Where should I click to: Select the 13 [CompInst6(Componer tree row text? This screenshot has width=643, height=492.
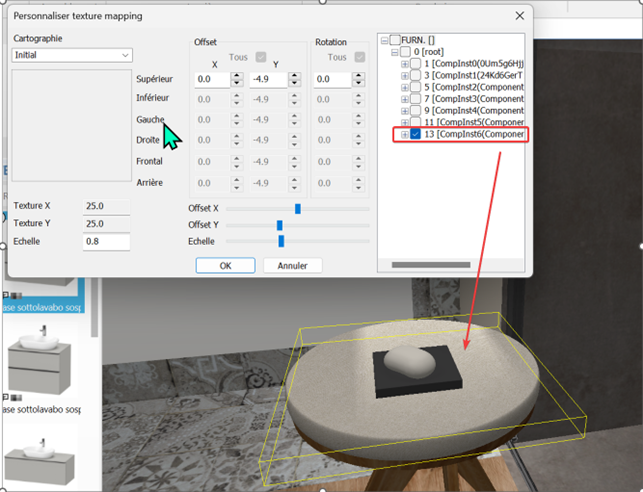coord(474,134)
